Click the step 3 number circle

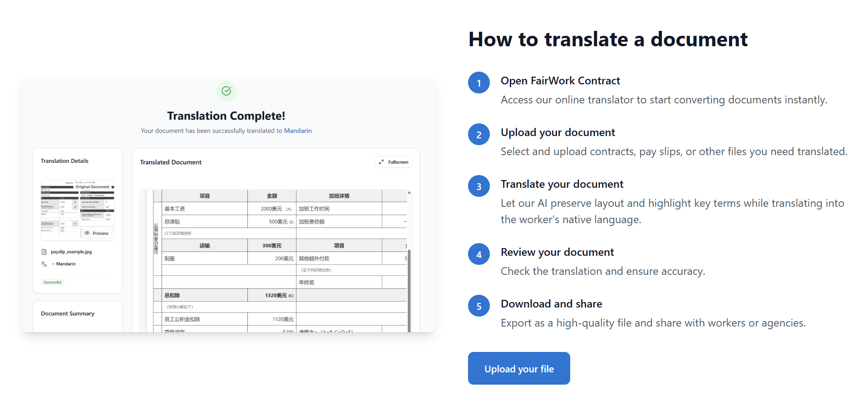click(478, 186)
